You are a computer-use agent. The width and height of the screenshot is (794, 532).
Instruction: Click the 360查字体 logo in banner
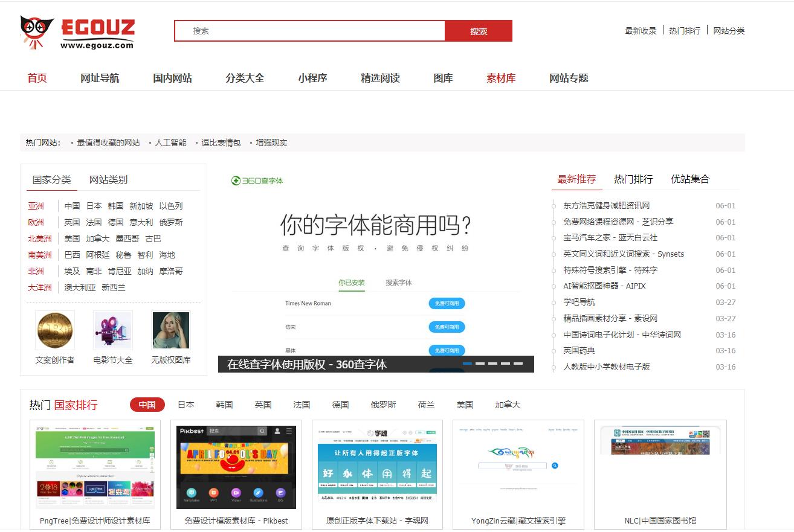pos(257,181)
